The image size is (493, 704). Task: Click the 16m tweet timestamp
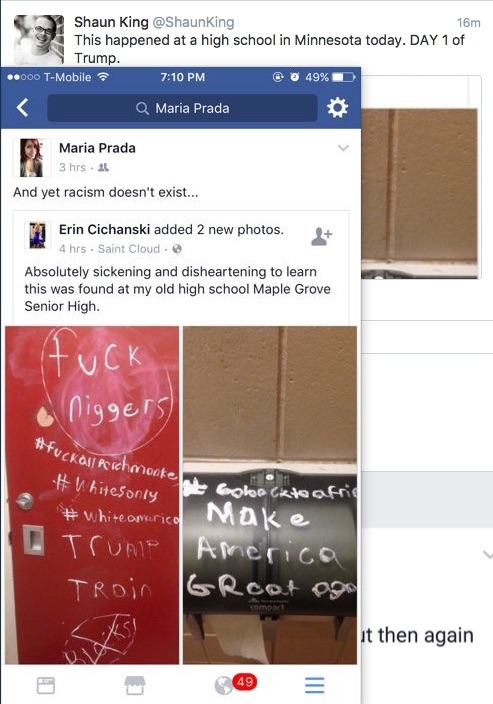pos(468,22)
